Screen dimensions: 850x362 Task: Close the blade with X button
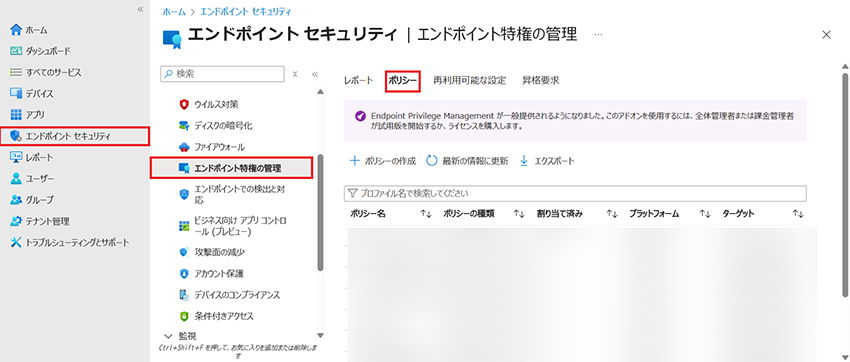pos(827,35)
